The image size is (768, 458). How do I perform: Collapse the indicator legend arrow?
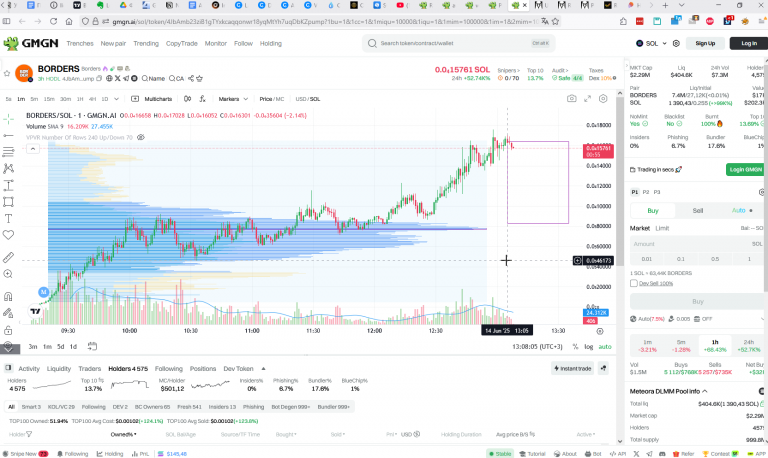coord(33,148)
